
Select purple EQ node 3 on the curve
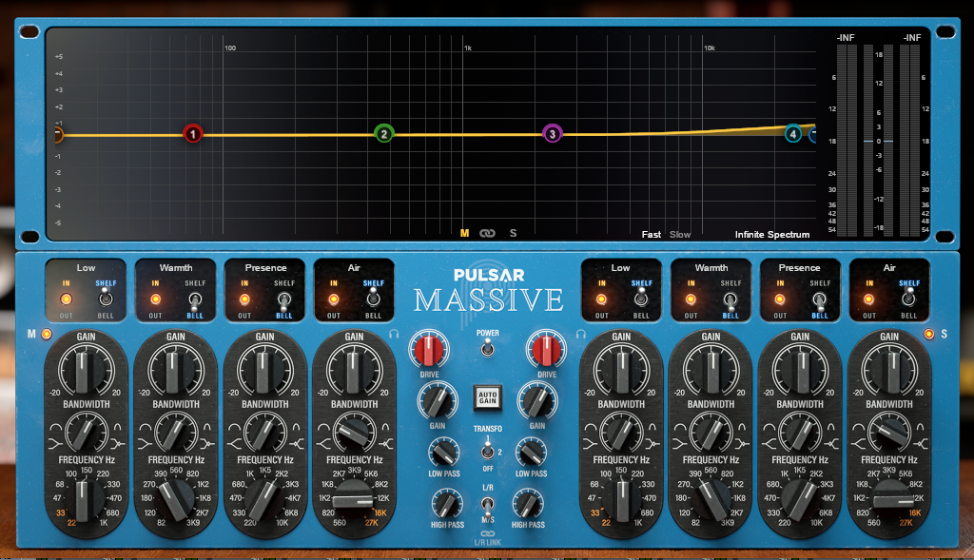tap(553, 133)
